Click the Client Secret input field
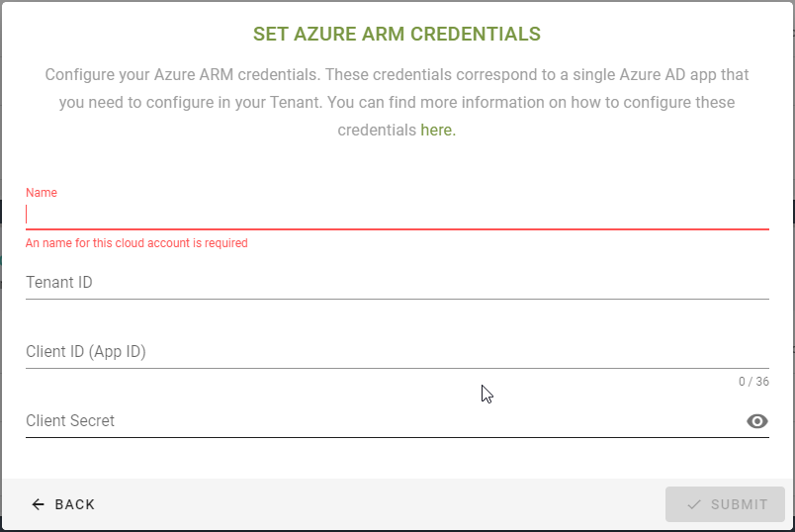Viewport: 795px width, 532px height. (x=376, y=421)
